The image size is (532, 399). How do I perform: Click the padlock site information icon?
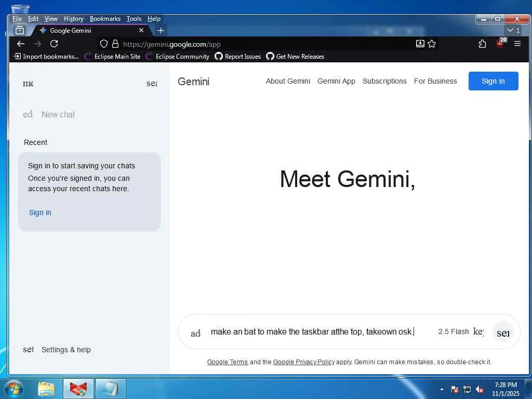pyautogui.click(x=115, y=44)
